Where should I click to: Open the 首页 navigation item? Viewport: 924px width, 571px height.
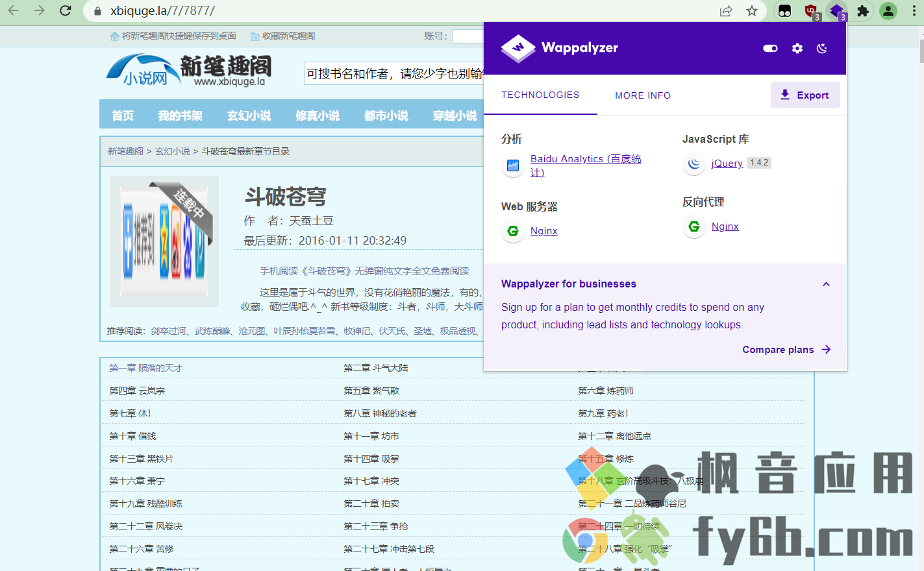123,115
